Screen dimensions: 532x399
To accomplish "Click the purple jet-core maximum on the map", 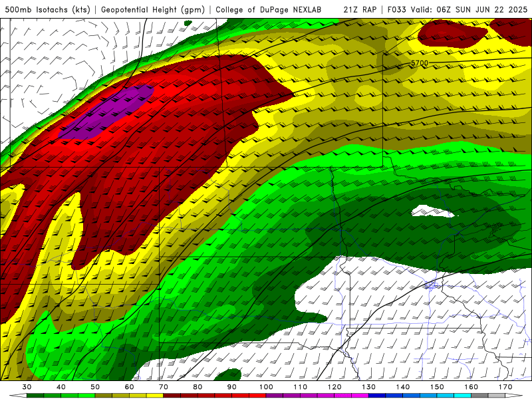I will click(x=106, y=112).
